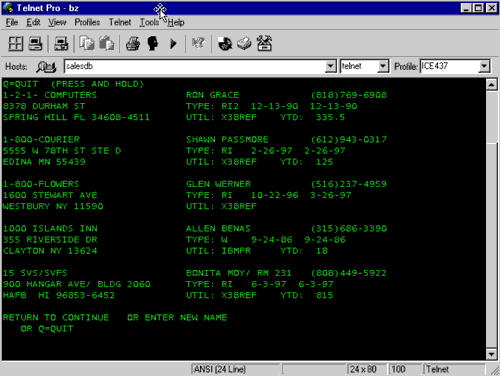Screen dimensions: 500x376
Task: Click the 'RETURN TO CONTINUE' prompt line
Action: pyautogui.click(x=115, y=317)
